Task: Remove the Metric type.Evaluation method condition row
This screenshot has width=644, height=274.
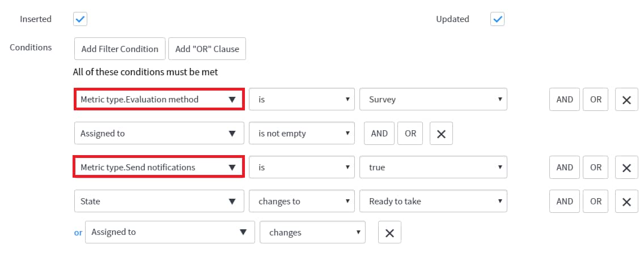Action: click(x=626, y=99)
